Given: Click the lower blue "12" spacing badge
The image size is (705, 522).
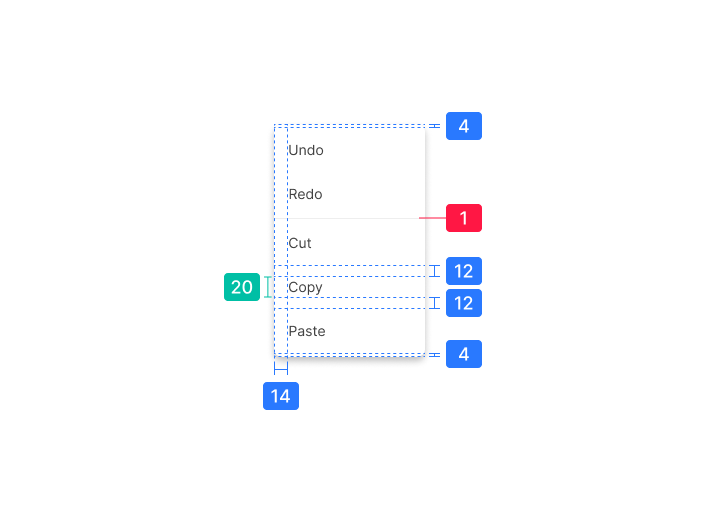Looking at the screenshot, I should (x=464, y=303).
